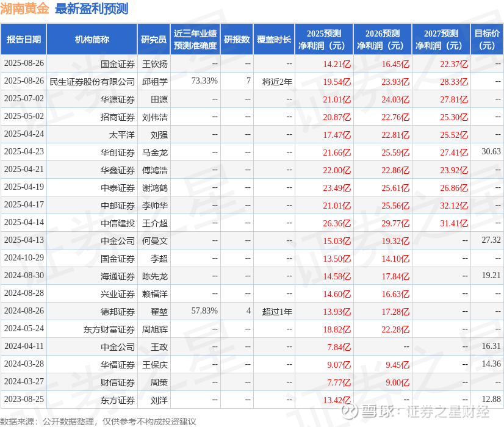Viewport: 504px width, 427px height.
Task: Click report date 2025-07-02
Action: pos(24,98)
